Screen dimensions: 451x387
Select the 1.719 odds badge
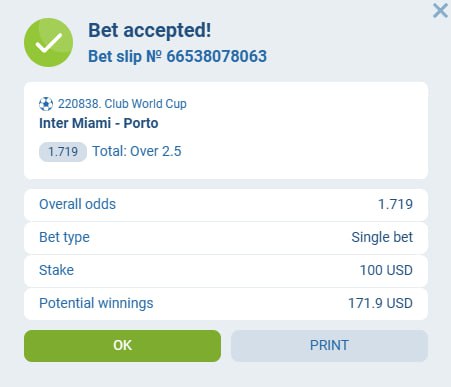coord(63,152)
